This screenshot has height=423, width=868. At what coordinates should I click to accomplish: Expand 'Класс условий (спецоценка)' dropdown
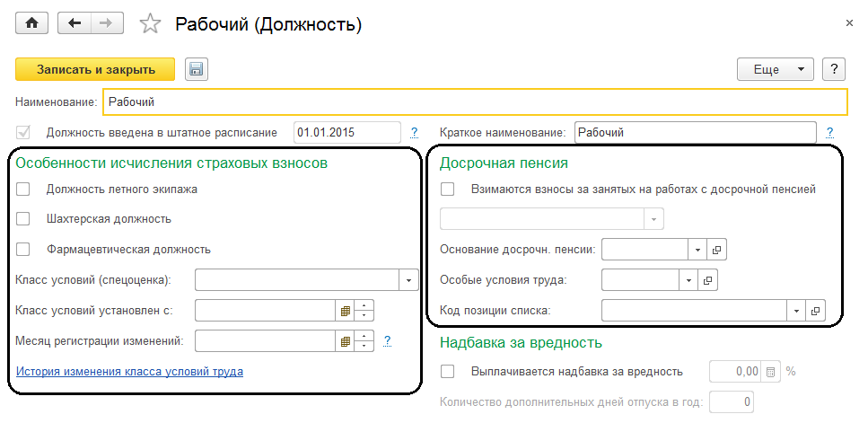click(410, 280)
